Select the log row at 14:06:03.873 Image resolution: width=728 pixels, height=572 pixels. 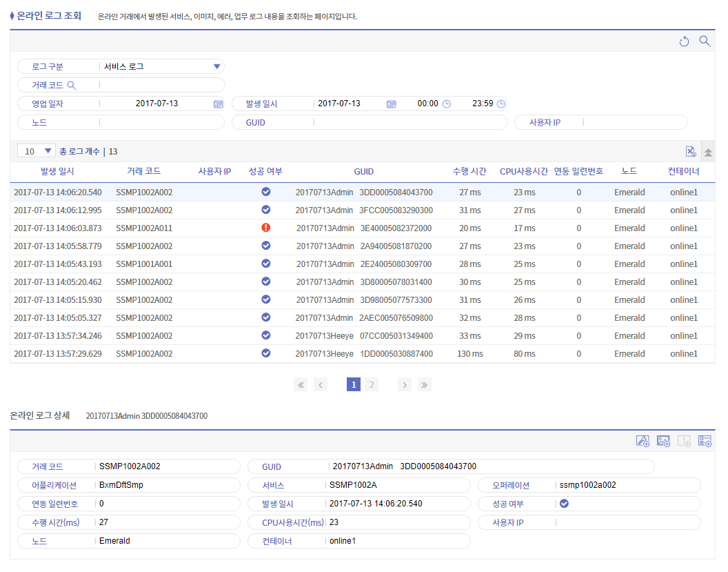tap(362, 228)
